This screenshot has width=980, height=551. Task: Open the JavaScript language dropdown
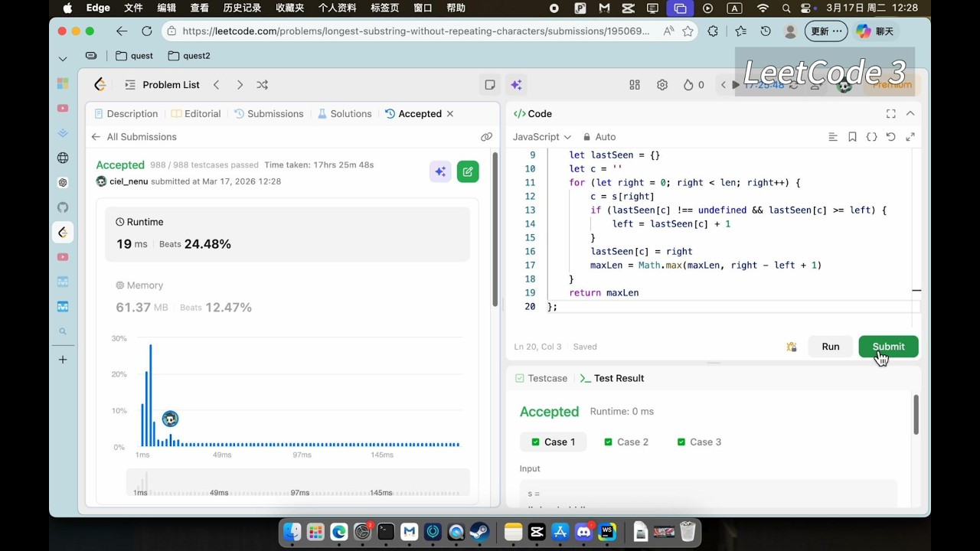[x=542, y=137]
